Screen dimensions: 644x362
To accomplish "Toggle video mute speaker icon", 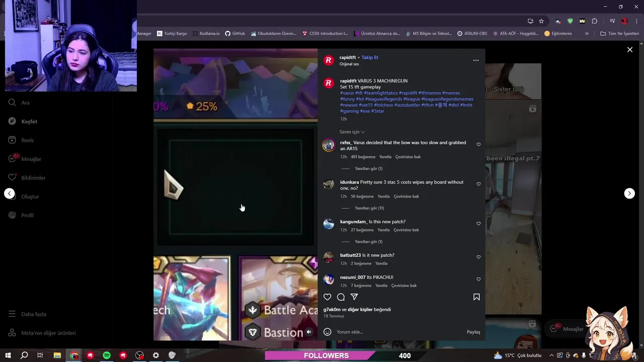I will [309, 332].
